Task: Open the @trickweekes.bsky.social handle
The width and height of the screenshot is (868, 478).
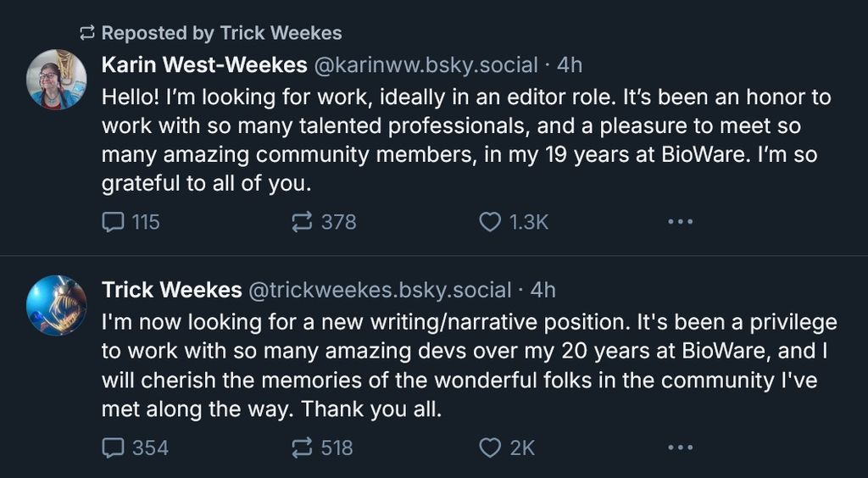Action: click(379, 290)
